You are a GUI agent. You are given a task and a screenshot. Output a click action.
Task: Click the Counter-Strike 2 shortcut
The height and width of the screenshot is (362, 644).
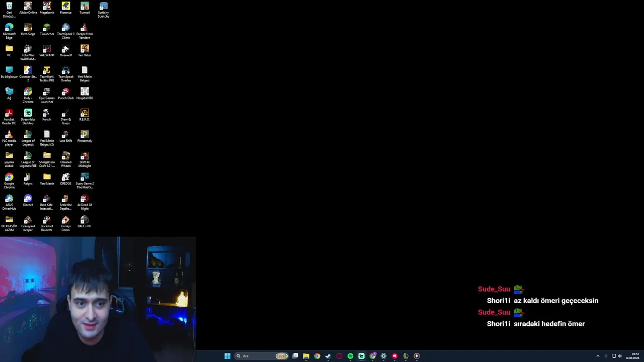pos(28,73)
